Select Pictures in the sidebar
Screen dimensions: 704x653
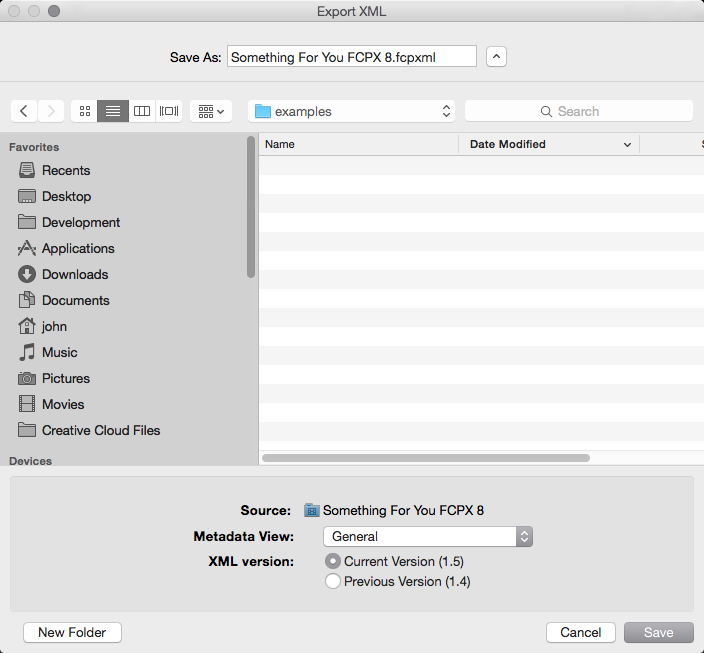[x=66, y=378]
